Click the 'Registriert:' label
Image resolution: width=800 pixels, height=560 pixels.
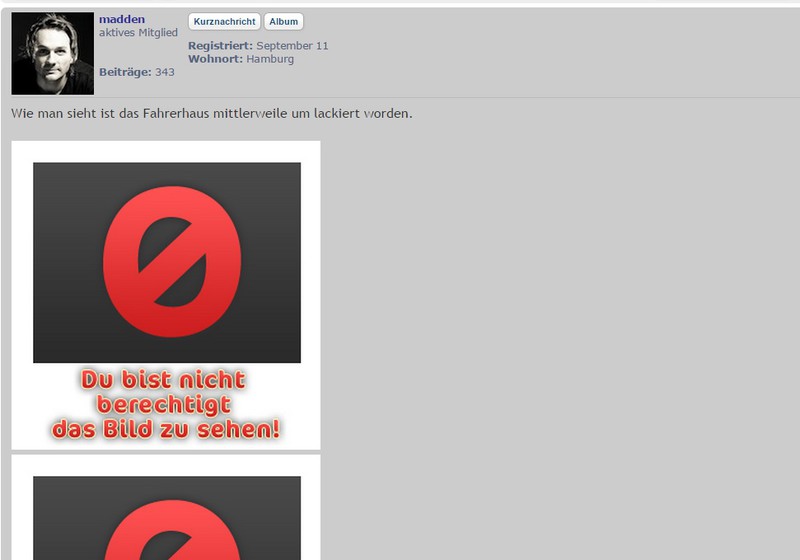(220, 46)
